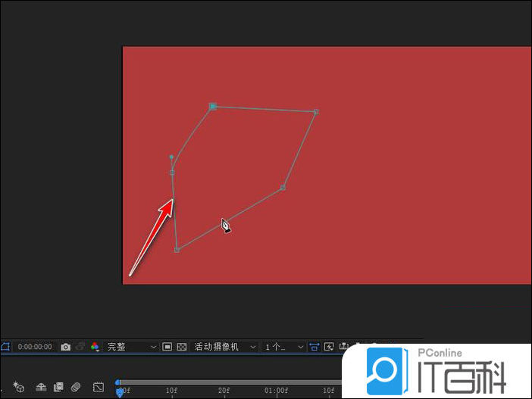The width and height of the screenshot is (532, 399).
Task: Toggle the transparency grid checkerboard icon
Action: coord(182,347)
